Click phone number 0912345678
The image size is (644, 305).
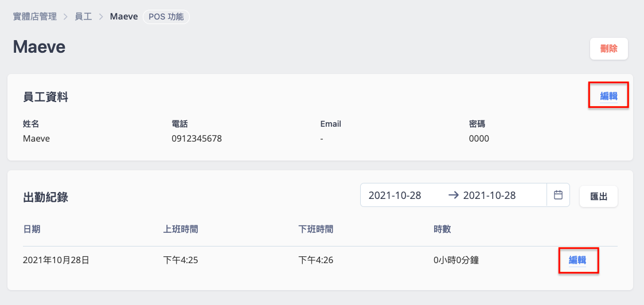tap(197, 139)
